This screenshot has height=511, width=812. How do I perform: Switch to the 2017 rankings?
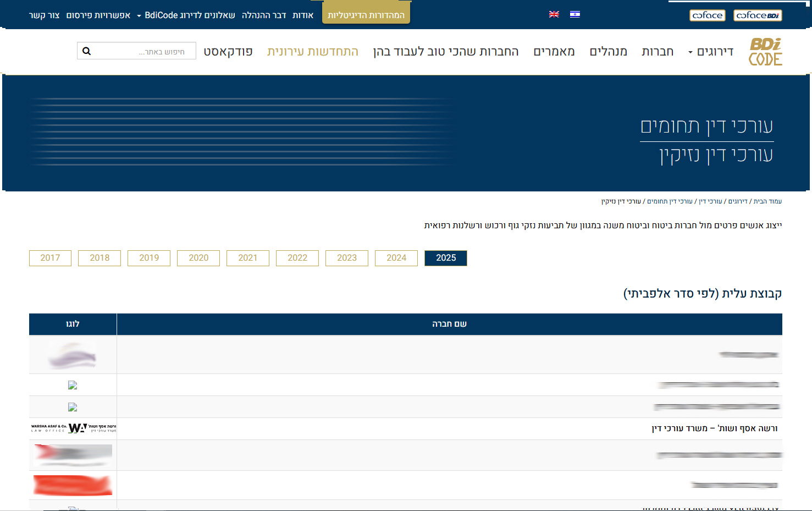(50, 258)
